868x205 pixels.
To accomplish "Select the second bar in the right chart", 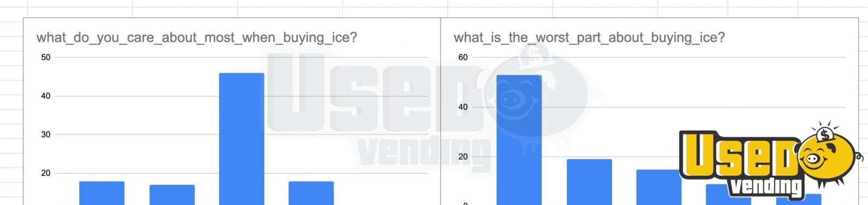I will tap(589, 182).
